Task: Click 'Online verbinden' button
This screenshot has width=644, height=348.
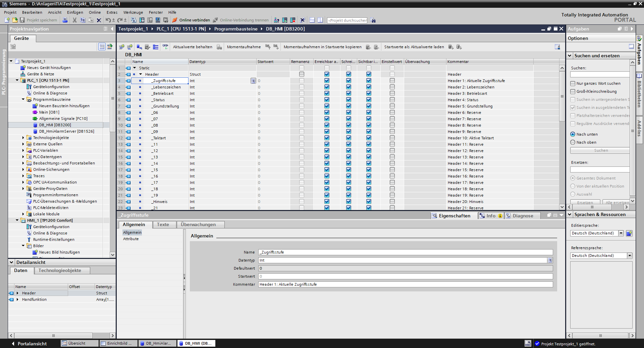Action: pyautogui.click(x=191, y=20)
